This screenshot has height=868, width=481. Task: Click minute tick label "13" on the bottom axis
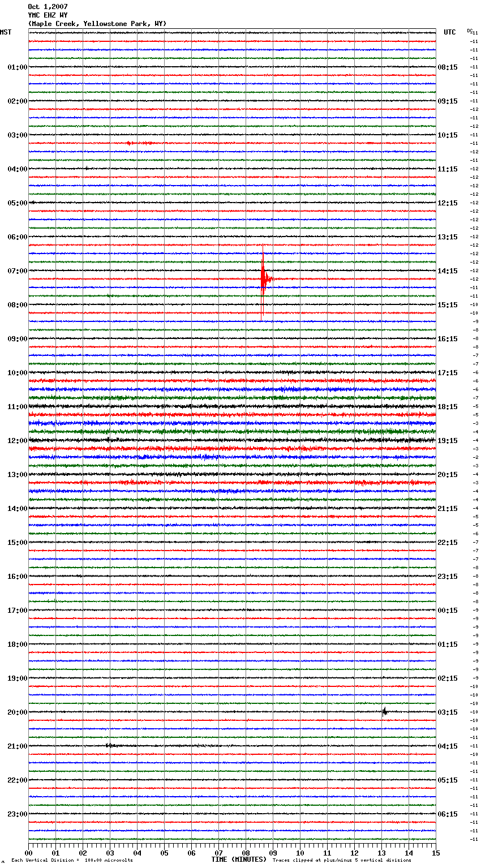(x=381, y=853)
